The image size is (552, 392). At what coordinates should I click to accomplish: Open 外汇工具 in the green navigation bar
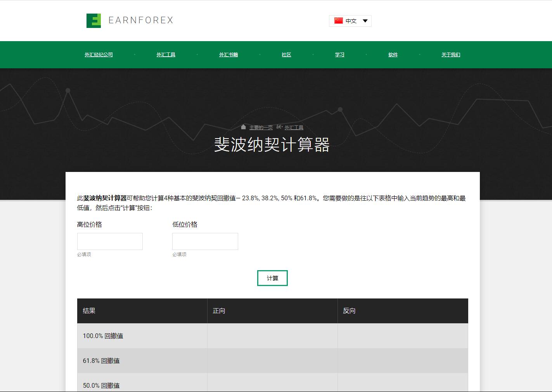point(166,55)
